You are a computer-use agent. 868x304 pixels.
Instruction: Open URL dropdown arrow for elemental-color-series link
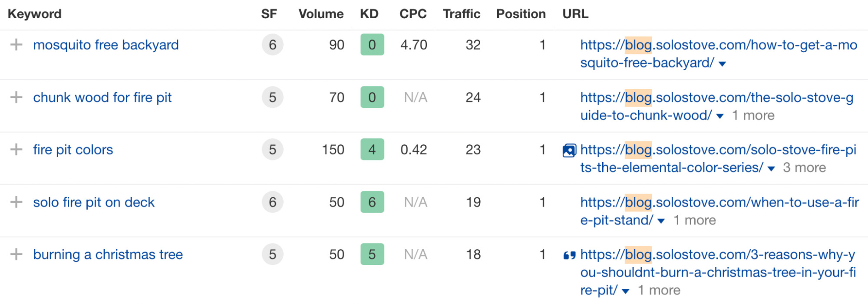771,169
